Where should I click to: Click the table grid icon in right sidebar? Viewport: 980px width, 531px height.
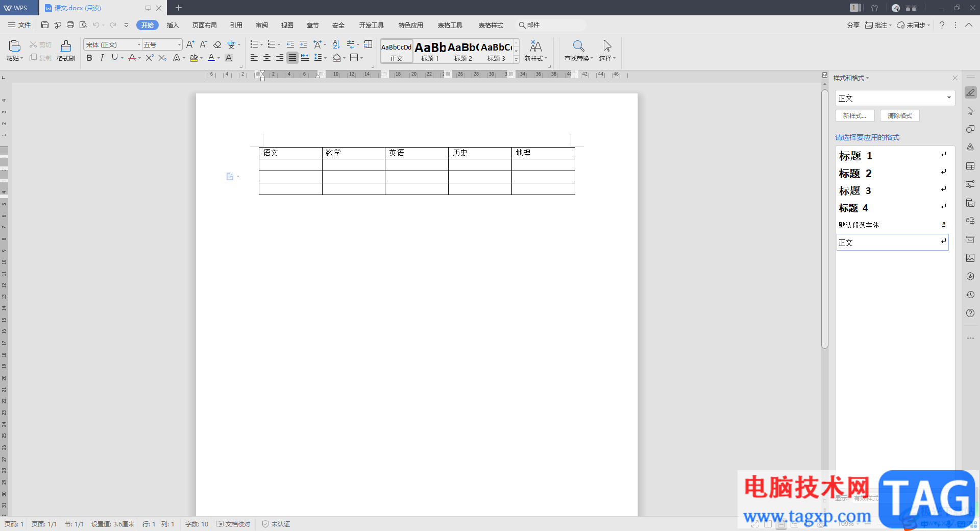(x=970, y=166)
